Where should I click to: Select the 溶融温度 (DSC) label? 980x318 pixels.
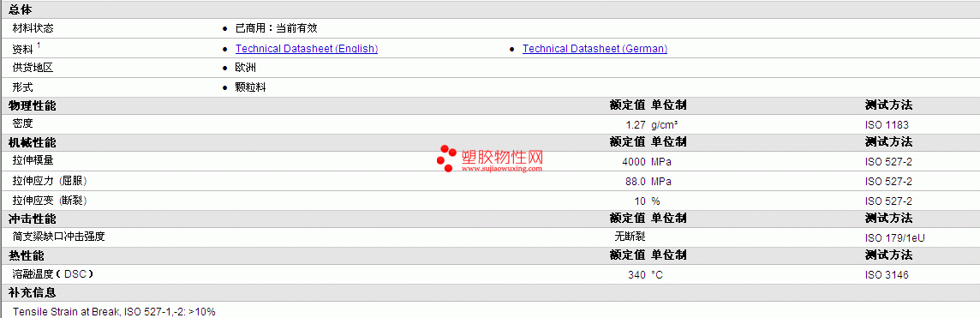tap(53, 274)
